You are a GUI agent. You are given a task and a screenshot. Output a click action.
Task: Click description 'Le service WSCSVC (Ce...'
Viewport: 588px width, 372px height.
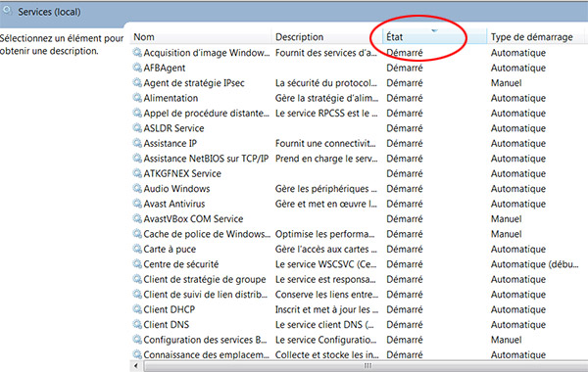[326, 264]
